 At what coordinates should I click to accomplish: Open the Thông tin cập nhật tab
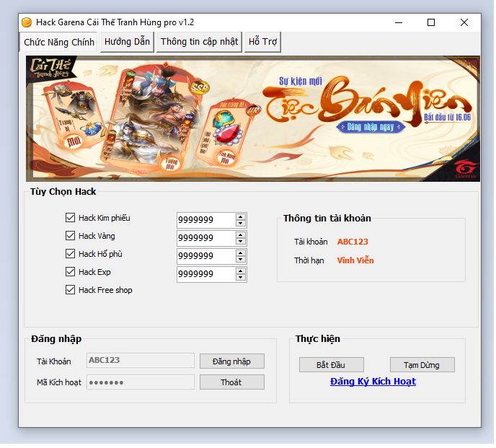pos(199,42)
